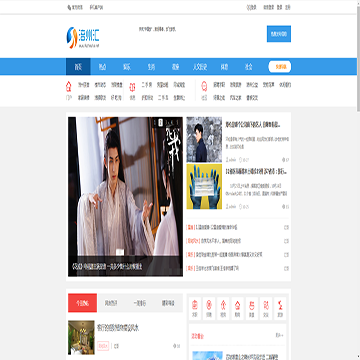This screenshot has height=360, width=360.
Task: Click the white pill button with orange text
Action: [x=280, y=67]
